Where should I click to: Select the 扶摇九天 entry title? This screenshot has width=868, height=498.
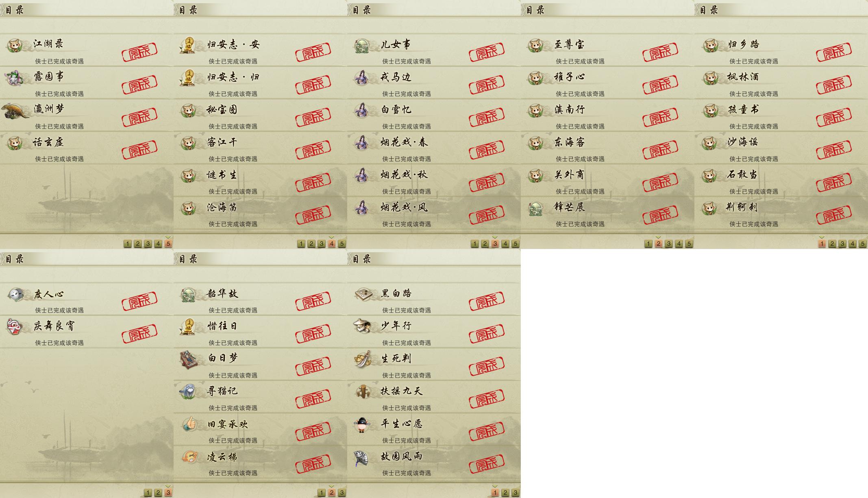coord(402,391)
